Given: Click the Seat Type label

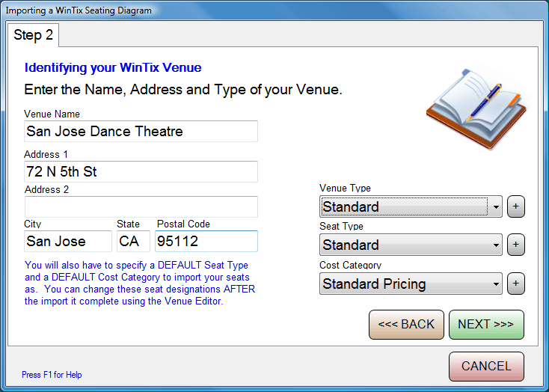Looking at the screenshot, I should 341,227.
